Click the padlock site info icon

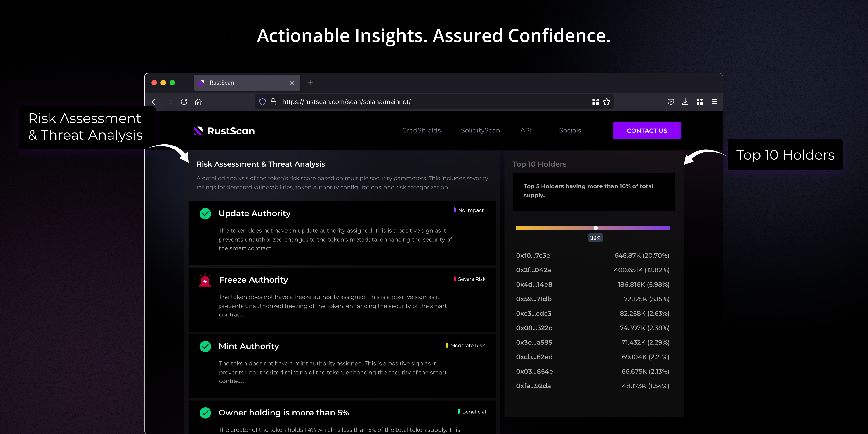point(273,102)
